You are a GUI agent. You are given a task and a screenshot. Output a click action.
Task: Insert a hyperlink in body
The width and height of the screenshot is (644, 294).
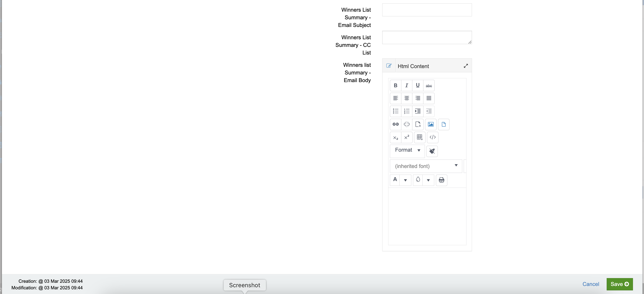(395, 124)
